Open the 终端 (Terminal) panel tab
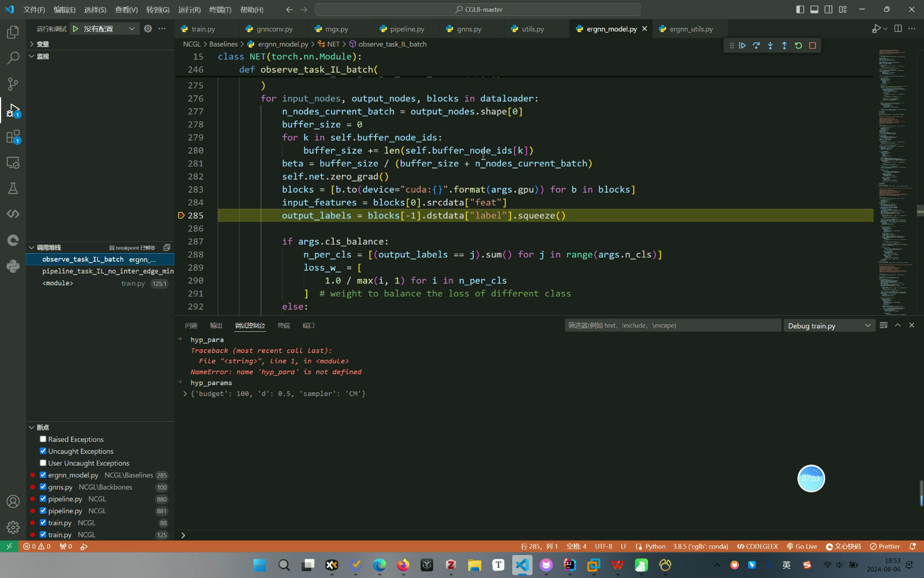 [x=283, y=325]
